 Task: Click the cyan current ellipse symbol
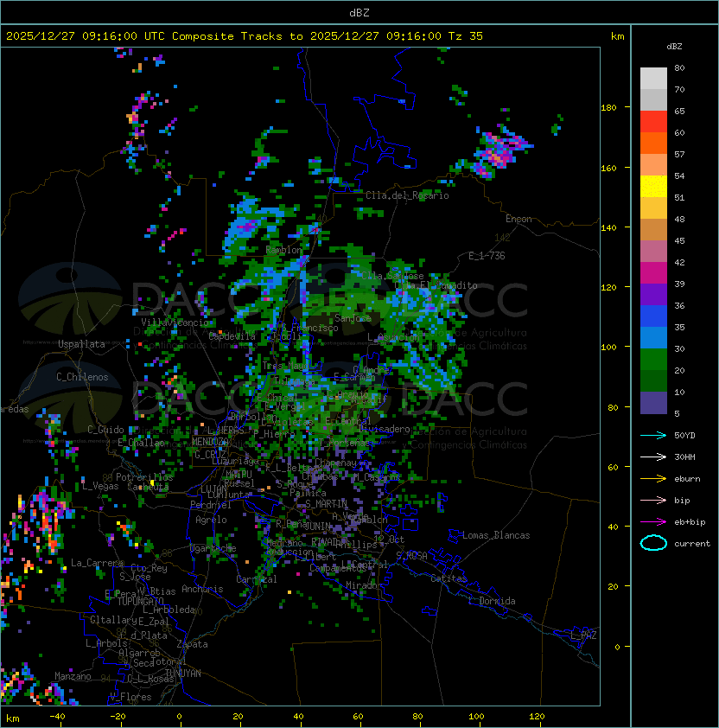[x=653, y=543]
